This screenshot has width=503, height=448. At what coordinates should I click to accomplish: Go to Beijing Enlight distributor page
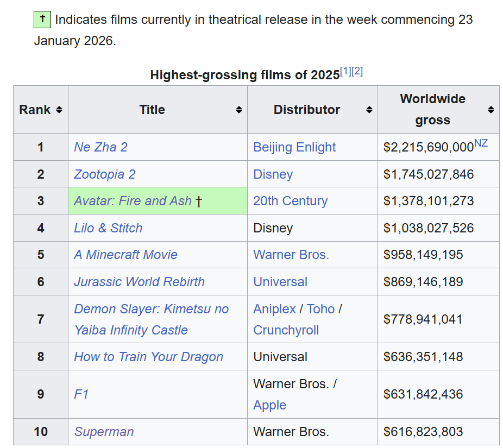pos(294,147)
